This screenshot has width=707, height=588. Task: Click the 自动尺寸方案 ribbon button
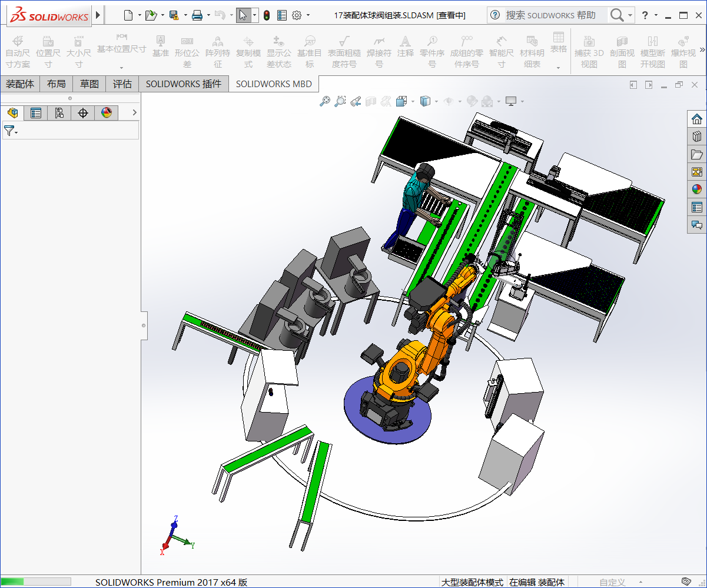[x=18, y=52]
